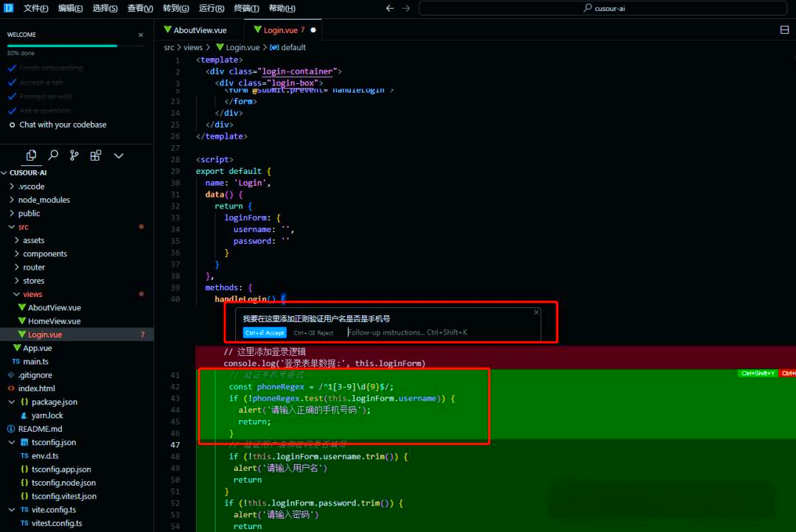Reject the suggested edit with Reject button

pyautogui.click(x=313, y=332)
